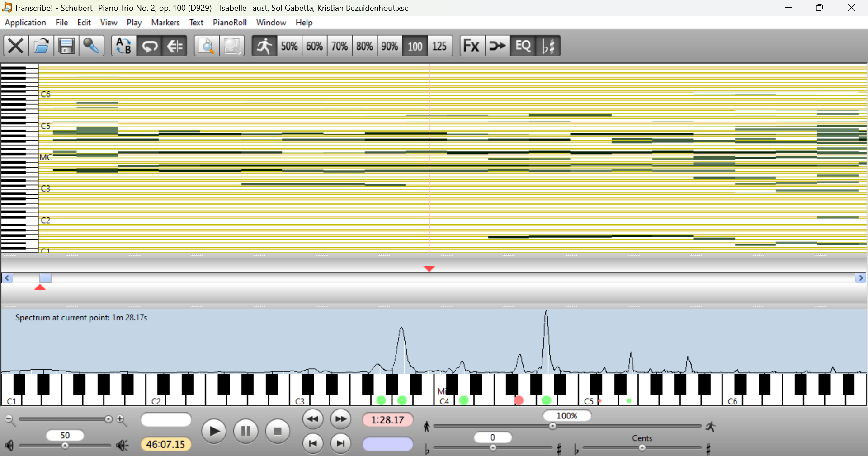Image resolution: width=868 pixels, height=456 pixels.
Task: Click the Cents sharp icon
Action: coord(708,449)
